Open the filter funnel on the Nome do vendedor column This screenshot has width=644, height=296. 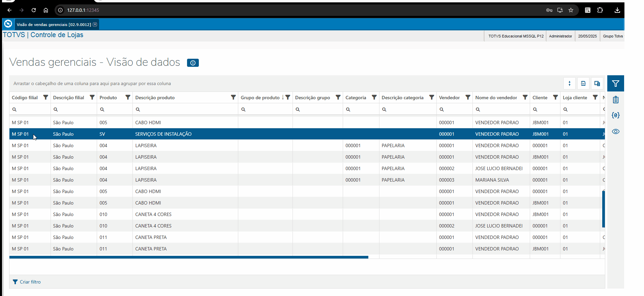525,97
